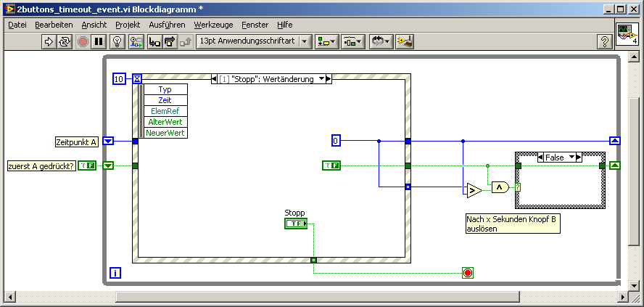The height and width of the screenshot is (307, 644).
Task: Click the vertical scrollbar down arrow
Action: pyautogui.click(x=634, y=287)
